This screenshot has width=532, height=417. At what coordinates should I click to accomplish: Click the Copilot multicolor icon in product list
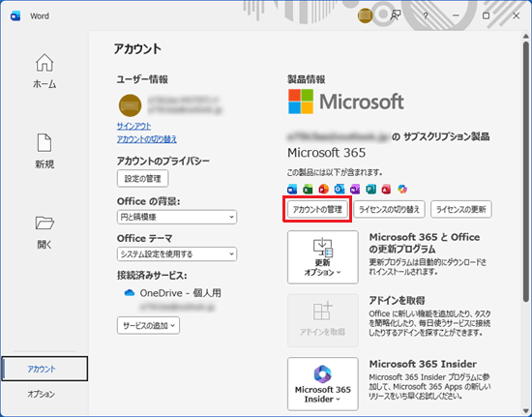point(402,189)
